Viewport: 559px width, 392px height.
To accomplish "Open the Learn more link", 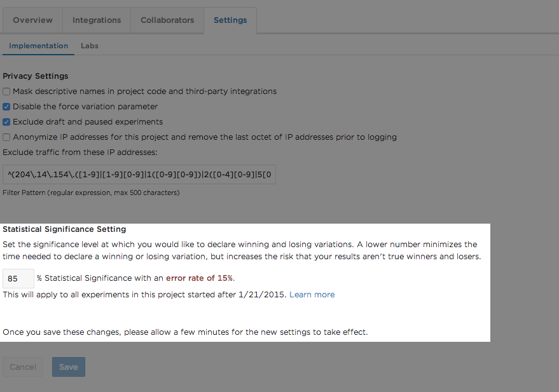I will click(312, 295).
